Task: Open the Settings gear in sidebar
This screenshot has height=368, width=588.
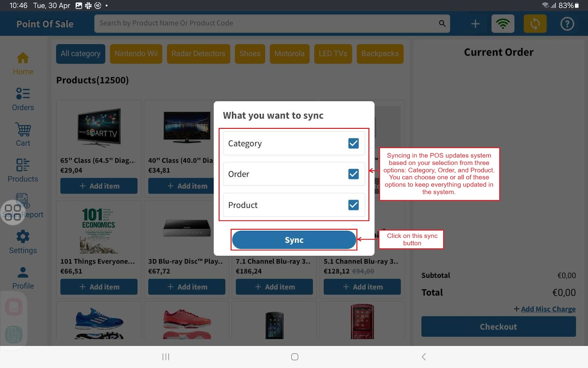Action: [x=23, y=237]
